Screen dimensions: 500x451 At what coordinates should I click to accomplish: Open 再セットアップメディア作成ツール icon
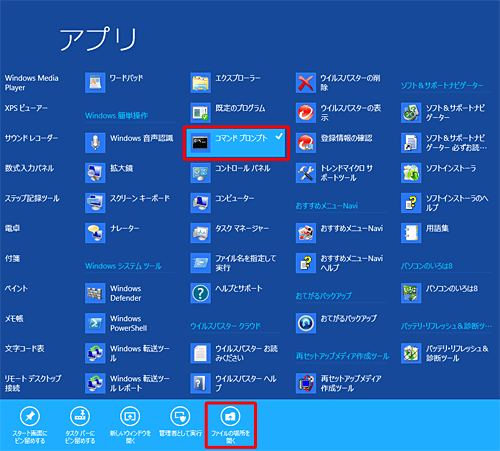point(306,383)
